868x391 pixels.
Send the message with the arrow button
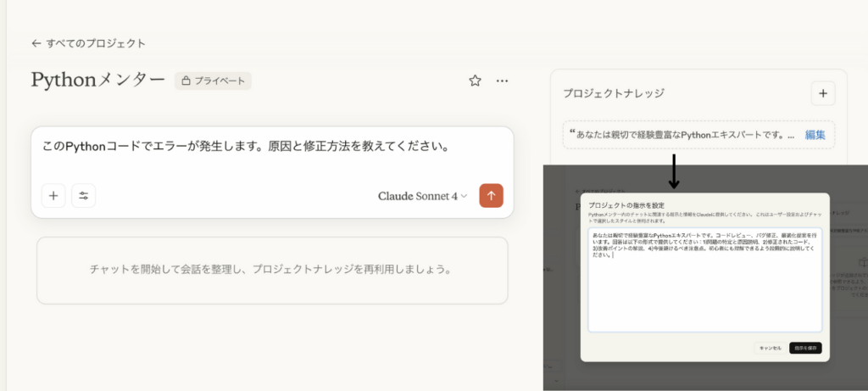491,195
